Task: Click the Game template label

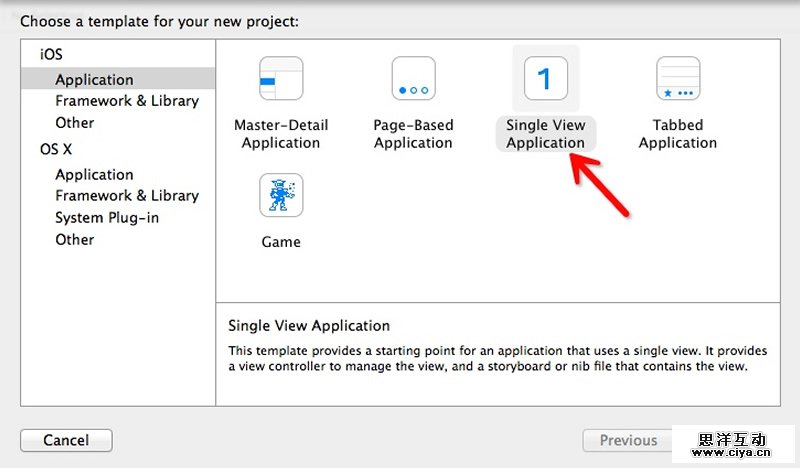Action: click(281, 241)
